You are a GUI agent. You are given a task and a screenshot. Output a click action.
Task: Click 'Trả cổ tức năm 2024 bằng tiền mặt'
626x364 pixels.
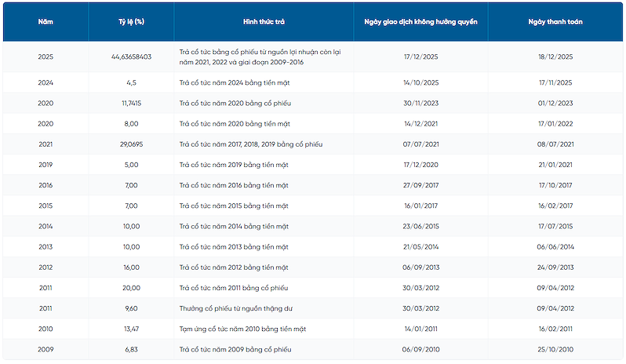[235, 82]
